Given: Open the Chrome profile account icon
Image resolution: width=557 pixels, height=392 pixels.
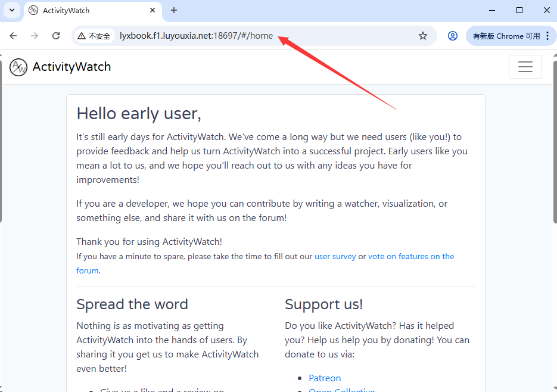Looking at the screenshot, I should click(x=453, y=36).
